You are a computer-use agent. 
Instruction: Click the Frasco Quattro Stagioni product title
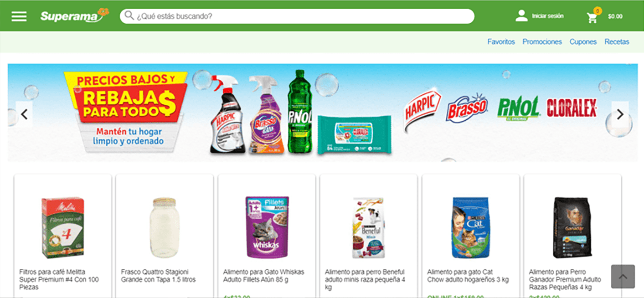tap(158, 276)
